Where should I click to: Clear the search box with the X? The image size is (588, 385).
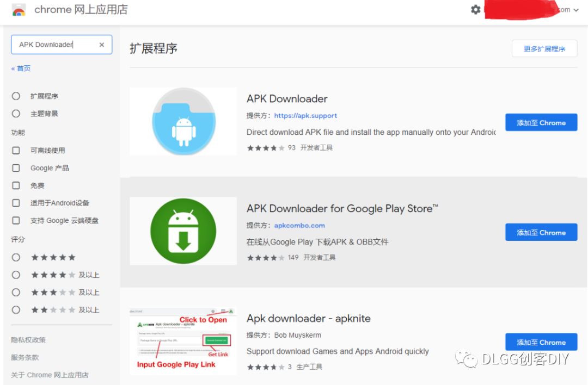click(x=102, y=45)
